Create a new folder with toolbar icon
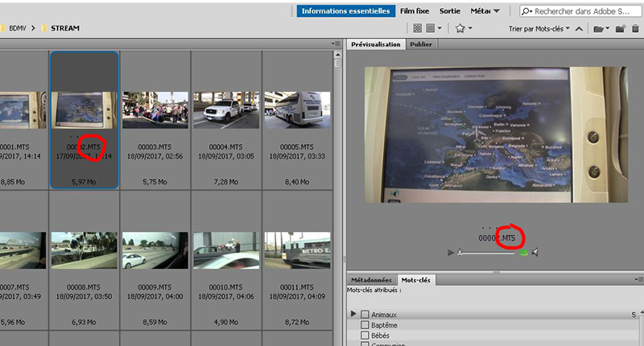The image size is (644, 346). tap(621, 28)
